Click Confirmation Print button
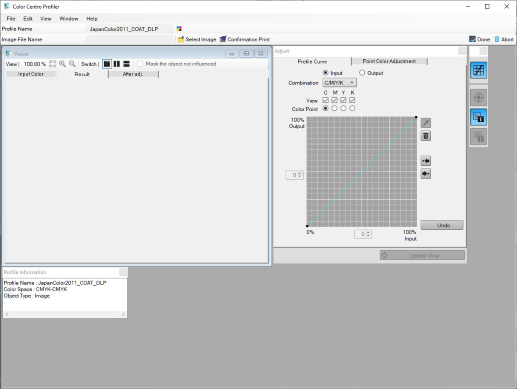This screenshot has width=517, height=389. (245, 39)
